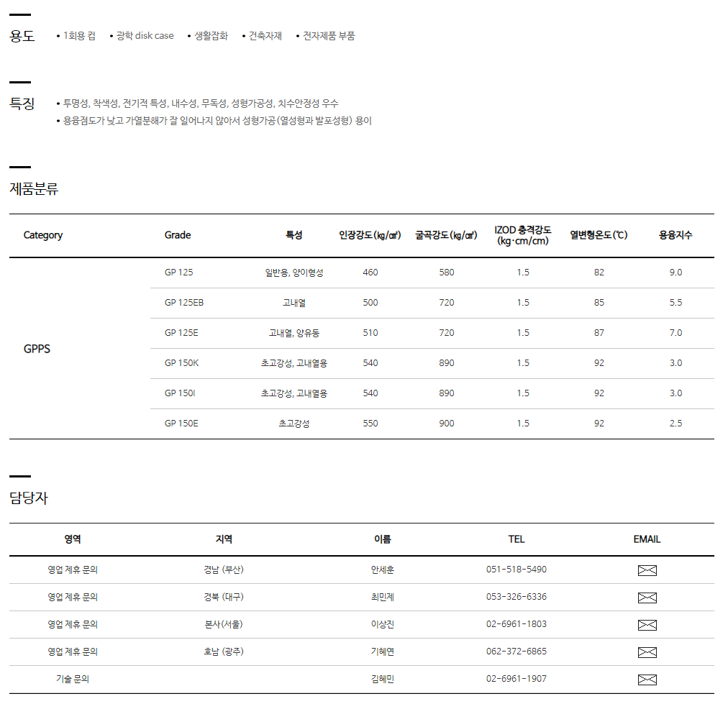Click phone number 02-6961-1907
Image resolution: width=728 pixels, height=704 pixels.
[517, 679]
